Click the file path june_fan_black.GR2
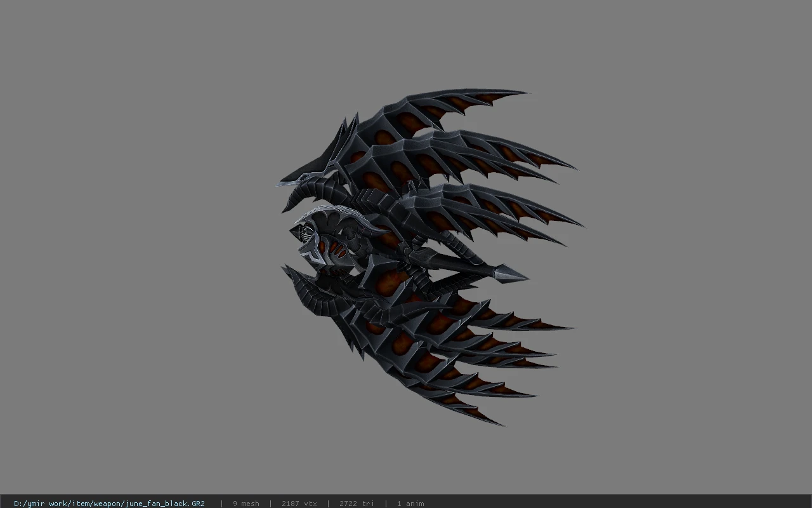Viewport: 812px width, 508px height. (109, 504)
